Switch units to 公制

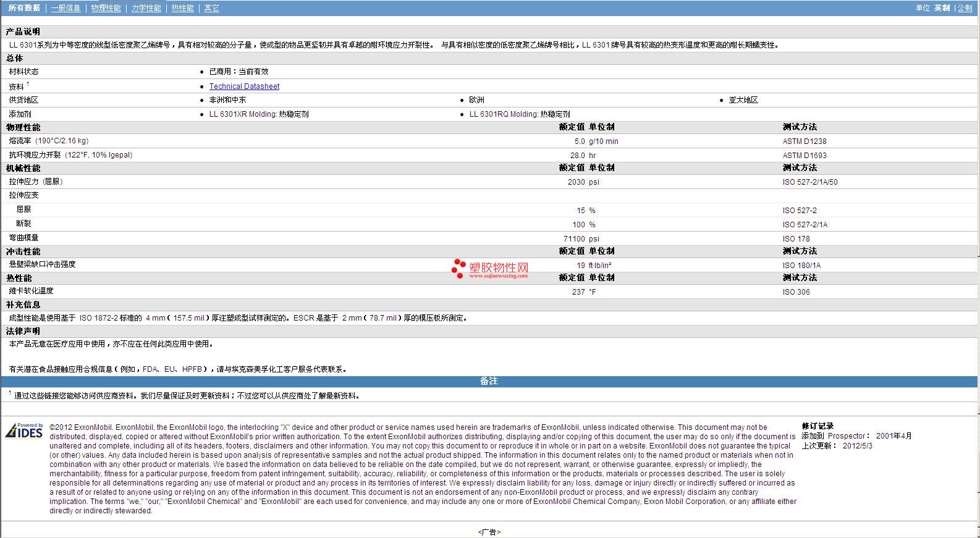coord(965,8)
